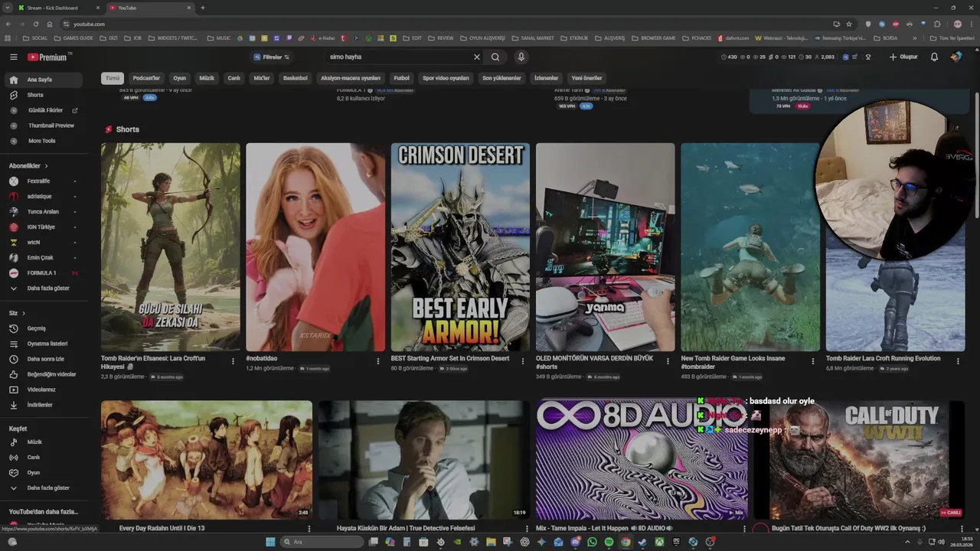Select the Basketbol filter chip
This screenshot has height=551, width=980.
tap(295, 78)
